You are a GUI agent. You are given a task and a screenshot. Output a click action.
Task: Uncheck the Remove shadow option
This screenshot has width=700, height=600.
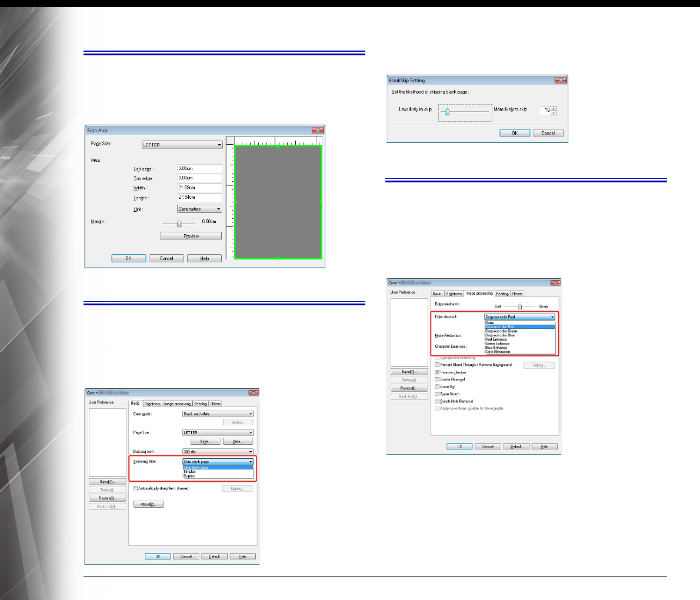[x=437, y=372]
